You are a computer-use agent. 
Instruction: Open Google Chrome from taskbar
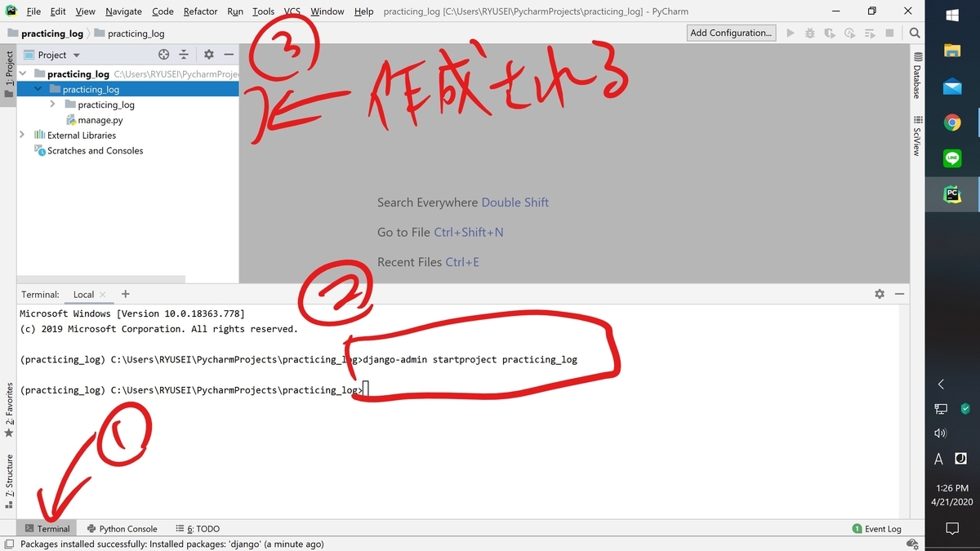coord(952,122)
